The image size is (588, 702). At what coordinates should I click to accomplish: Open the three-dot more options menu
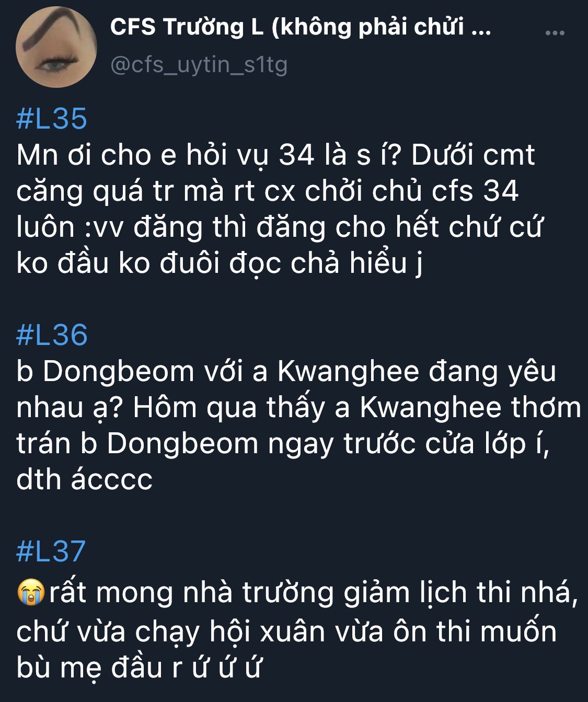click(x=555, y=33)
